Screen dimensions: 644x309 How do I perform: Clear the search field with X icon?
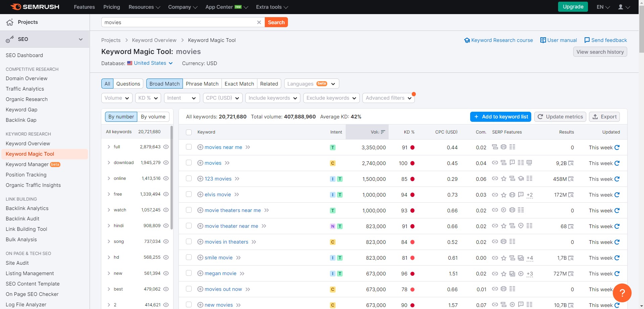pyautogui.click(x=259, y=22)
